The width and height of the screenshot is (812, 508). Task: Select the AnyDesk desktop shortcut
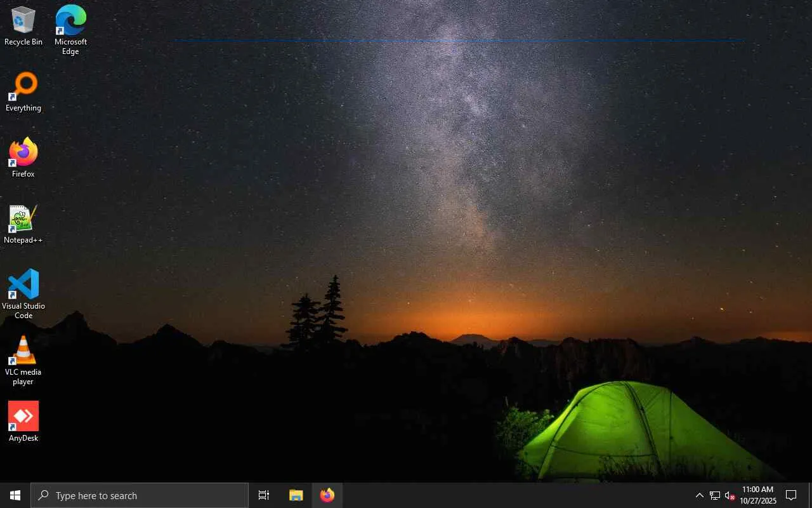point(23,422)
